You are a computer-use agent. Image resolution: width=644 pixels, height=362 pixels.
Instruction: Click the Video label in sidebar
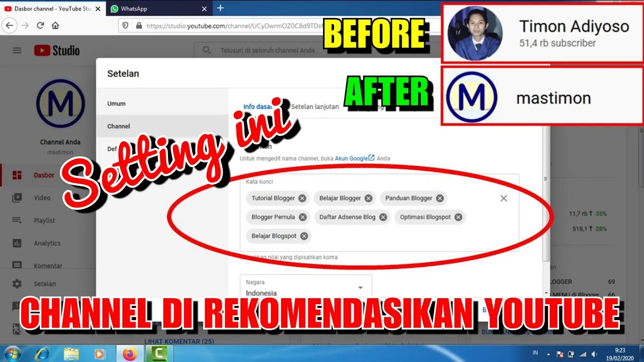point(42,198)
